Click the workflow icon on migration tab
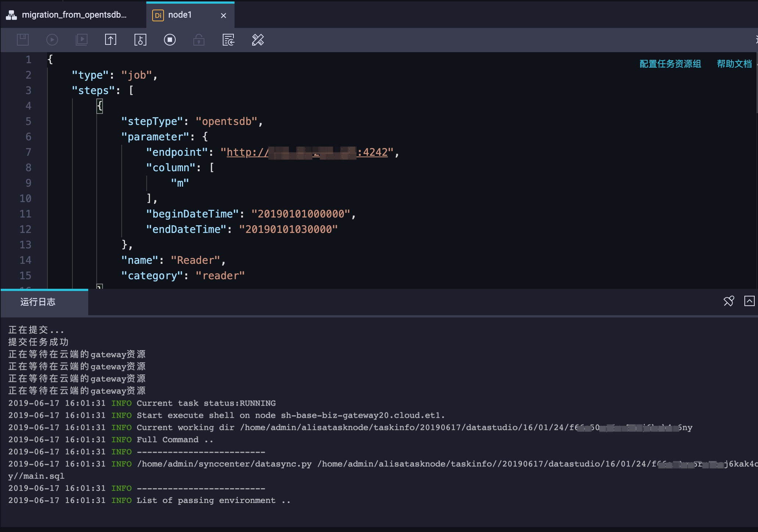This screenshot has width=758, height=532. pyautogui.click(x=11, y=15)
